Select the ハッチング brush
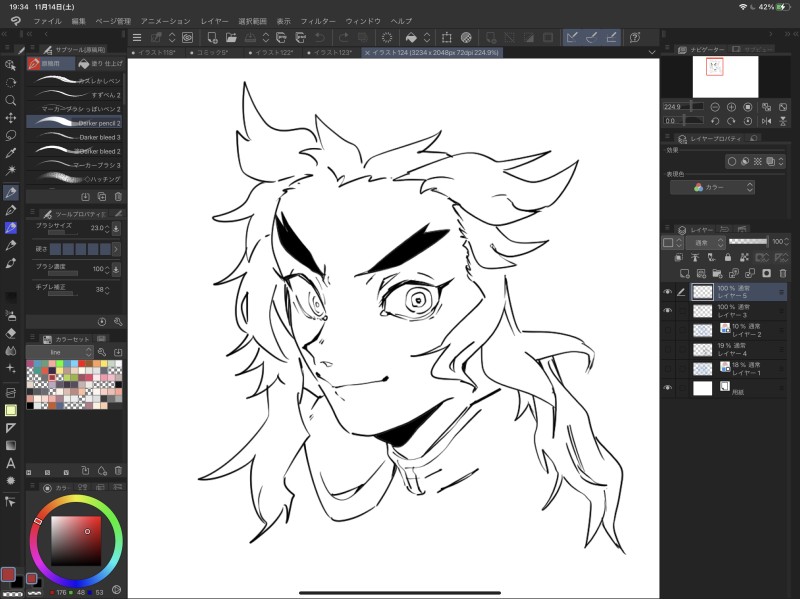800x599 pixels. [x=74, y=179]
